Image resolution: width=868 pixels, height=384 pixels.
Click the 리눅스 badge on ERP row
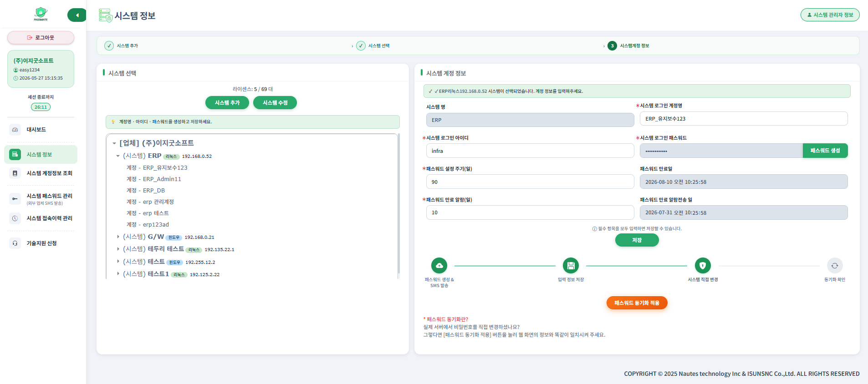point(171,157)
